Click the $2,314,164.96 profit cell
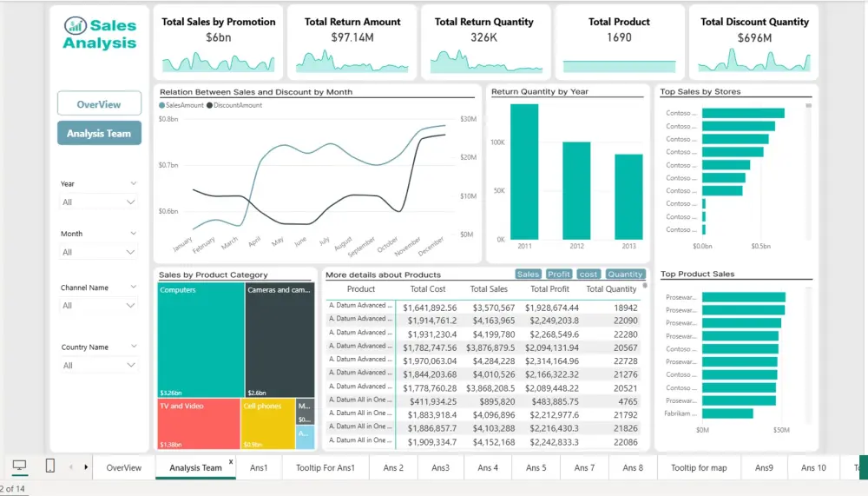The image size is (868, 496). click(552, 361)
